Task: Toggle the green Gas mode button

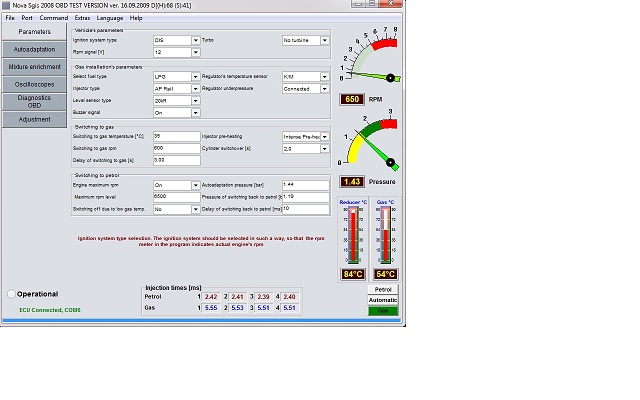Action: (382, 311)
